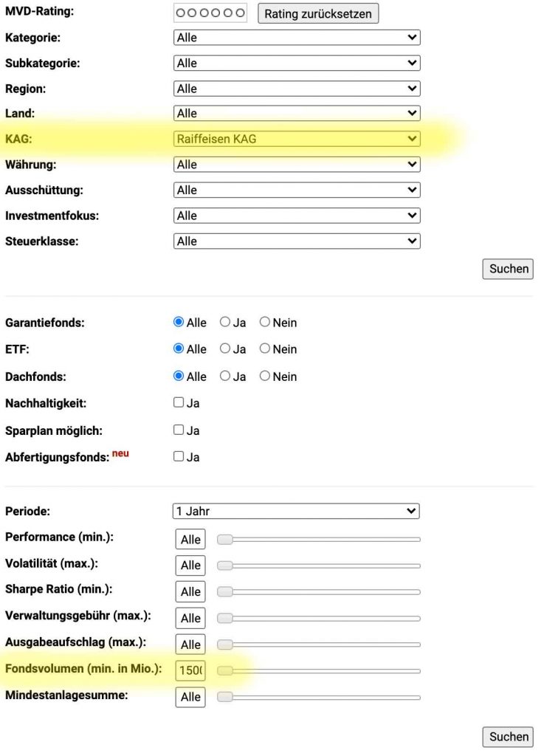Click the 'Fondsvolumen (min. in Mio.):' label
Screen dimensions: 544x756
[83, 669]
